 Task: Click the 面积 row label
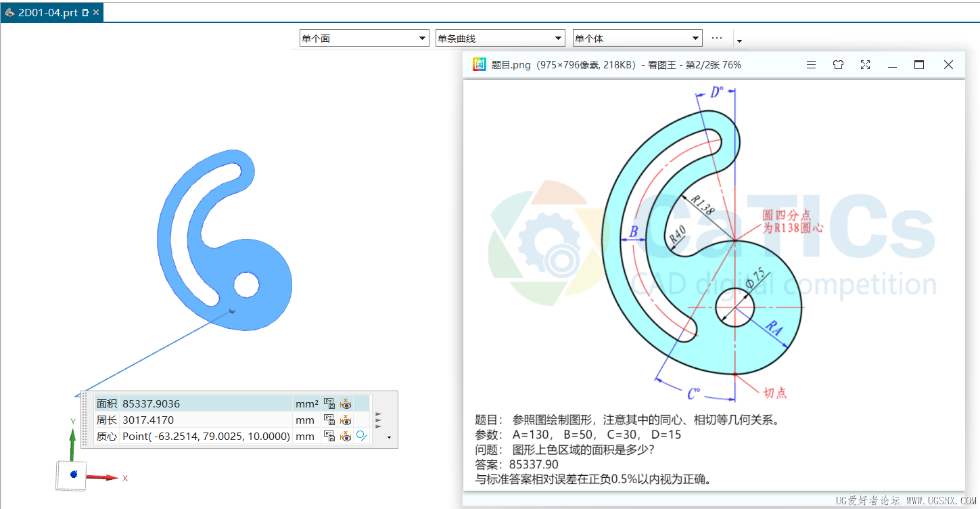106,403
